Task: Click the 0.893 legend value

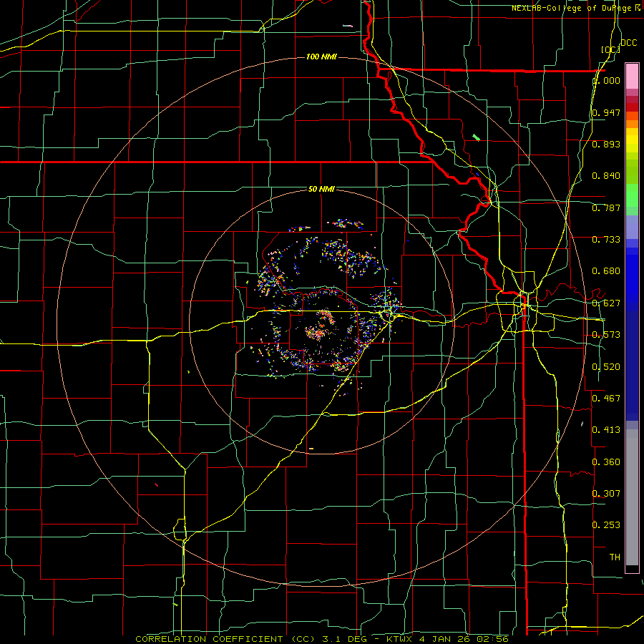Action: tap(606, 144)
